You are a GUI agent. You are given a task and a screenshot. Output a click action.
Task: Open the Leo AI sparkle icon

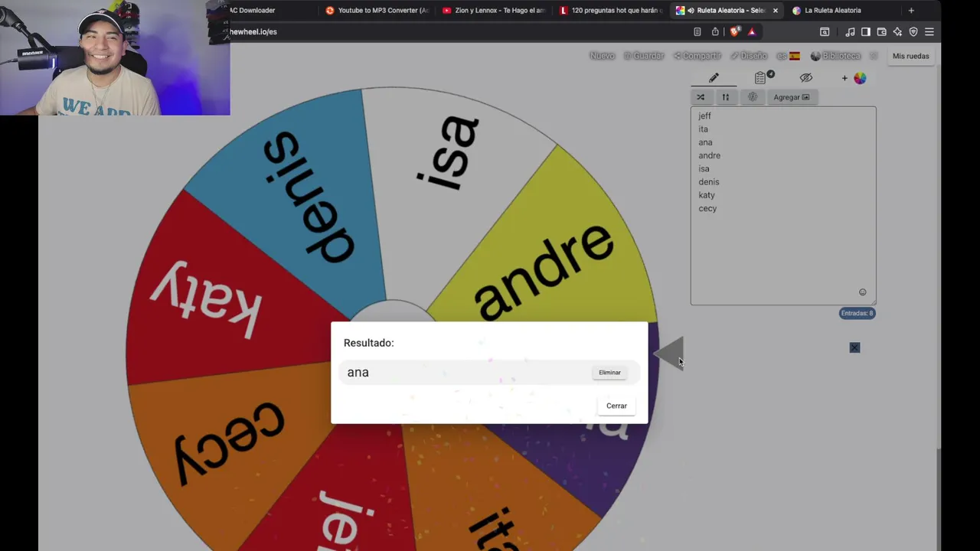[897, 32]
